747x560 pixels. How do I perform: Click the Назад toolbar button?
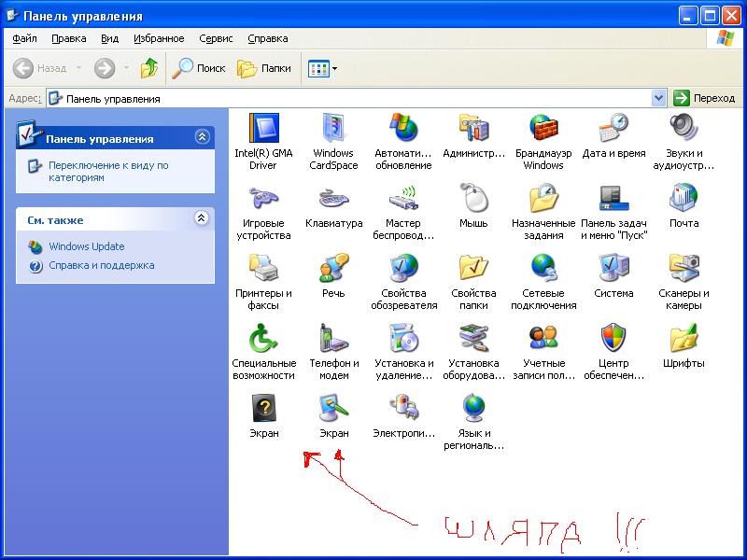point(39,68)
